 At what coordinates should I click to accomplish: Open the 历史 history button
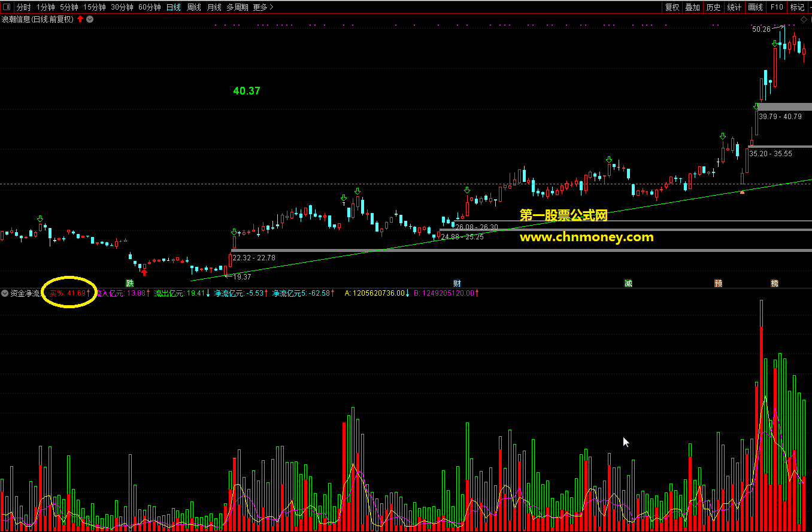point(713,7)
